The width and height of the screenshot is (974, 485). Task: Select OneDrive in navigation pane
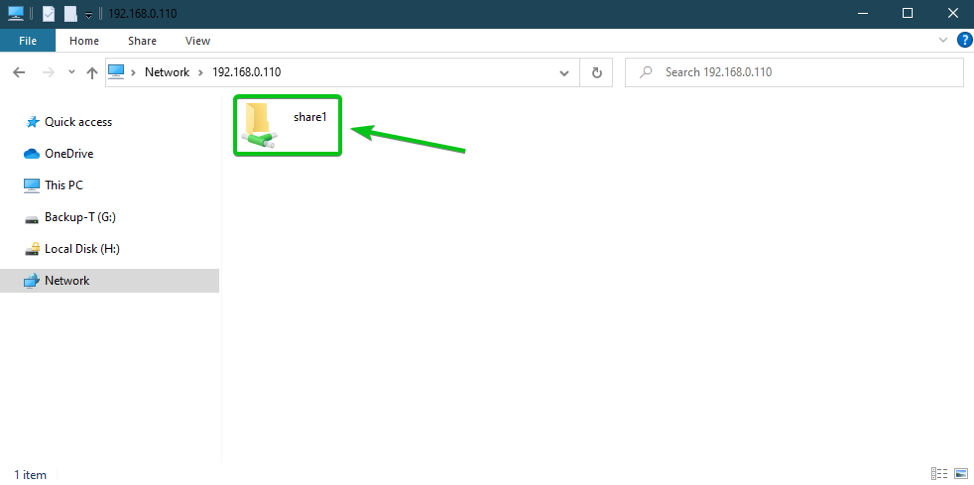[x=69, y=153]
